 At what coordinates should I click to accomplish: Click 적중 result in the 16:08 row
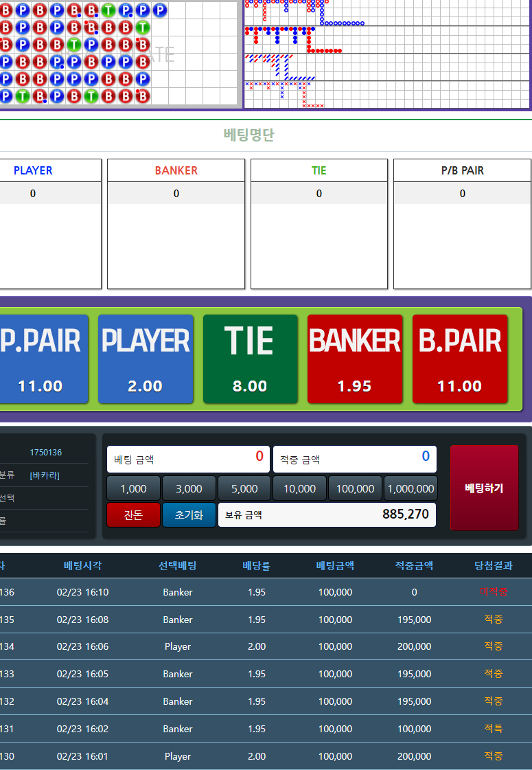[x=494, y=620]
